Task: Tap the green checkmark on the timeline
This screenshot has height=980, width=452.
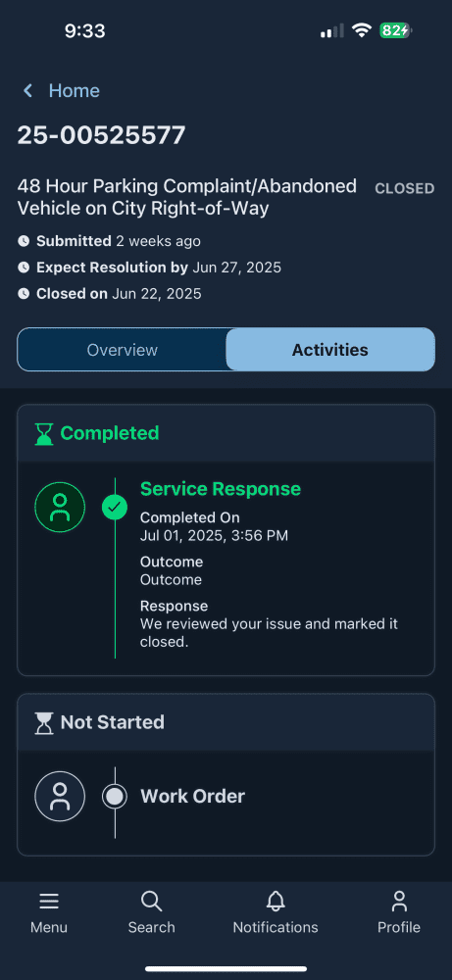Action: (115, 508)
